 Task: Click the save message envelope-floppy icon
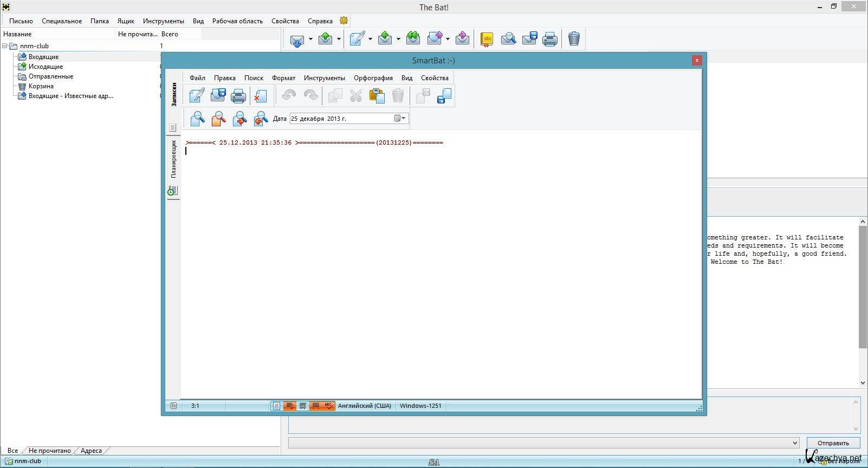coord(529,38)
